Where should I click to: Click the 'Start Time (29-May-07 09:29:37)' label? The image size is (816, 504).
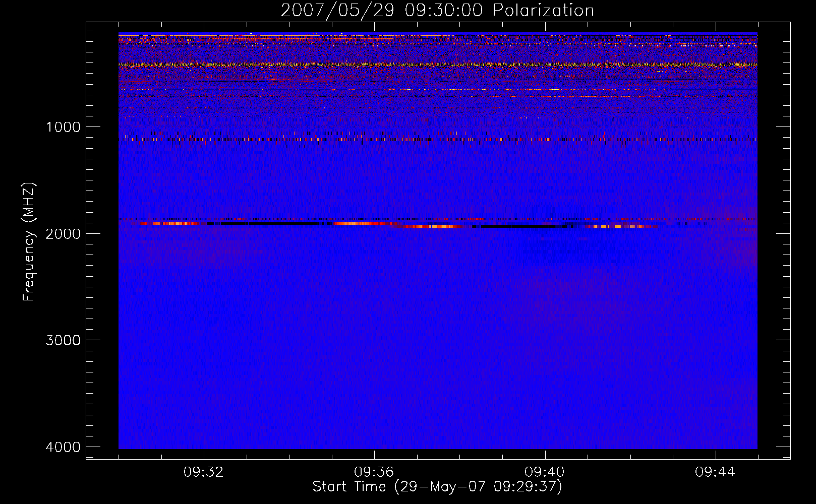[437, 487]
